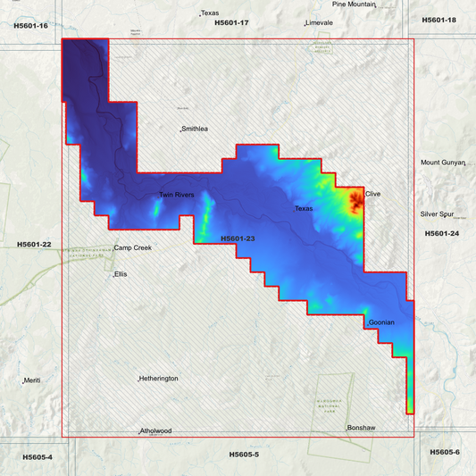Select the Ellis place label

[121, 274]
